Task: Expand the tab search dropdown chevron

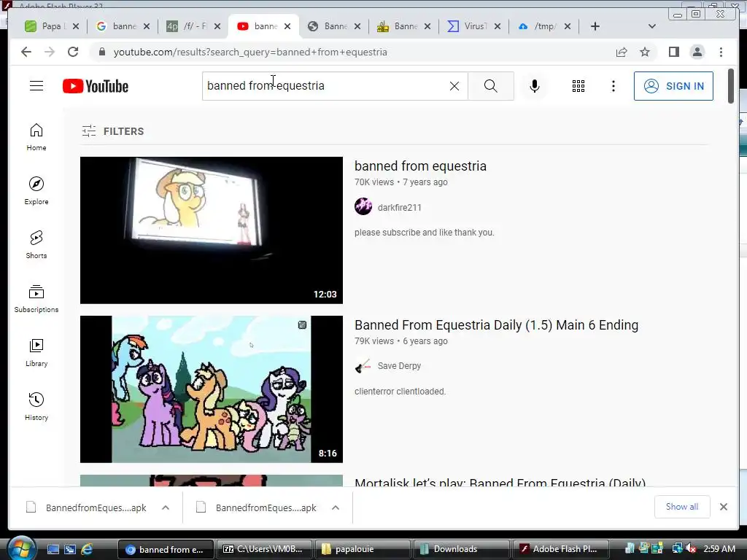Action: pos(652,26)
